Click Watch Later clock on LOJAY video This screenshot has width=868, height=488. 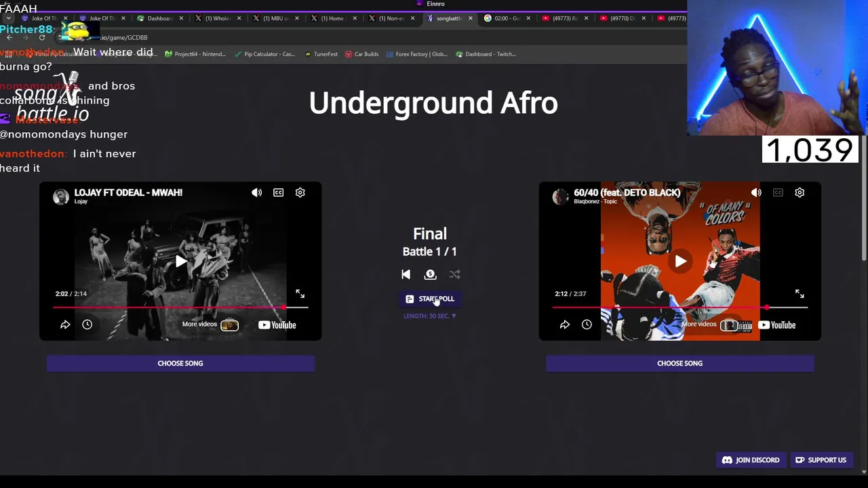(87, 325)
